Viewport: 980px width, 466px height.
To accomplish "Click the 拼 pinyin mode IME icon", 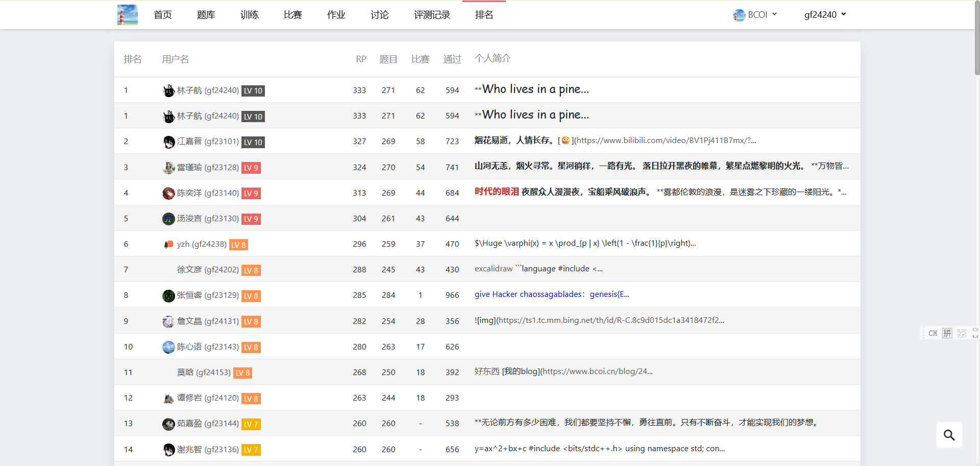I will 947,333.
